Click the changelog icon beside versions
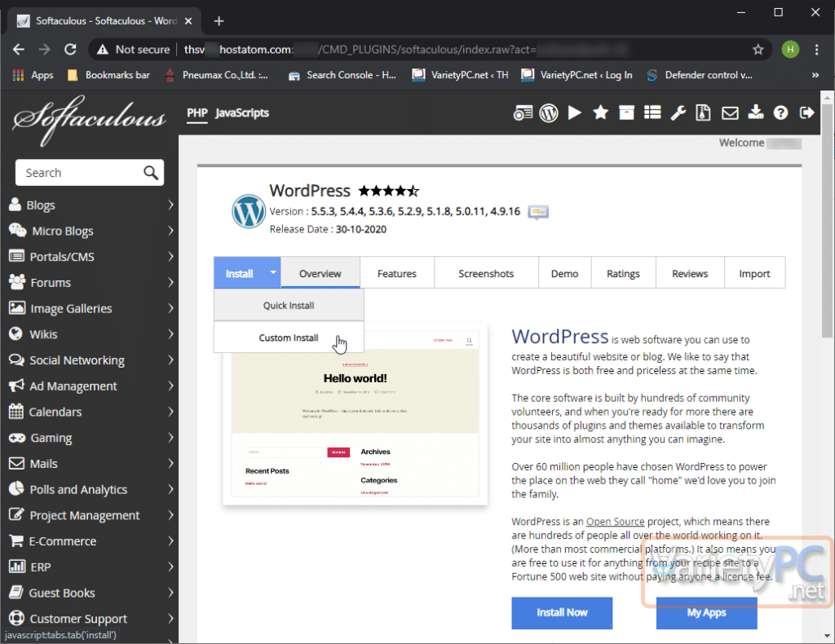Screen dimensions: 835x644 point(538,212)
